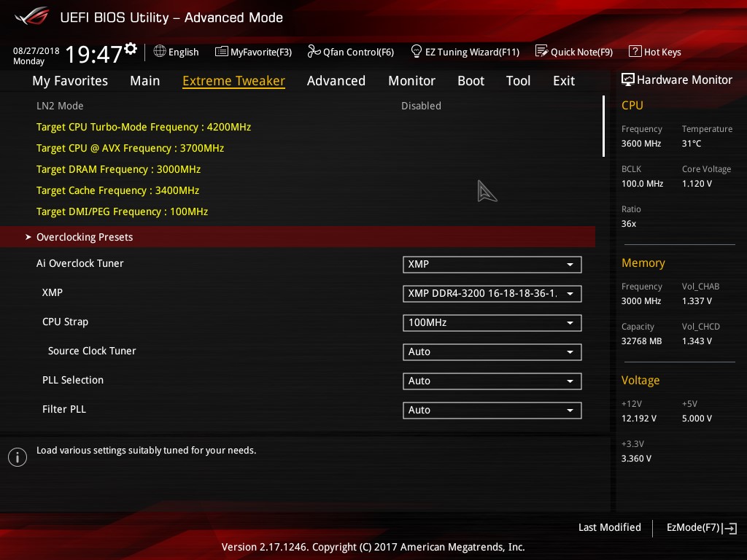
Task: Open date and time settings gear
Action: pos(131,48)
